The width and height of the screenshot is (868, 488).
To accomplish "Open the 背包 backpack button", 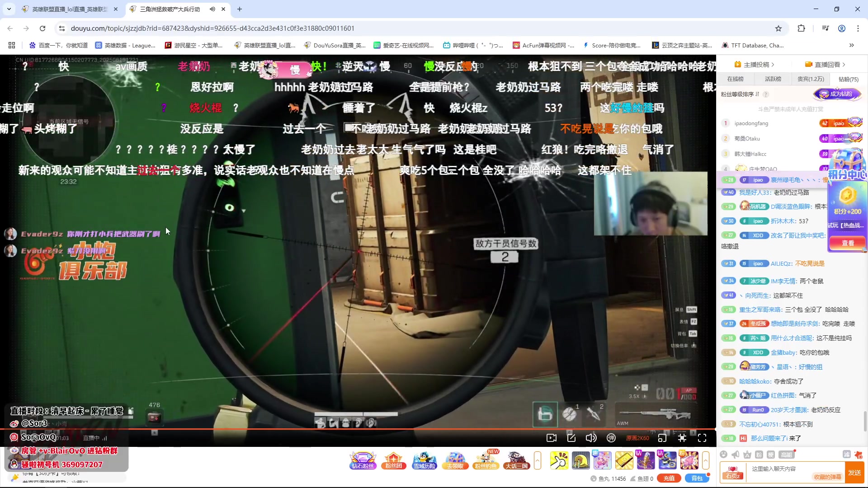I will point(697,479).
